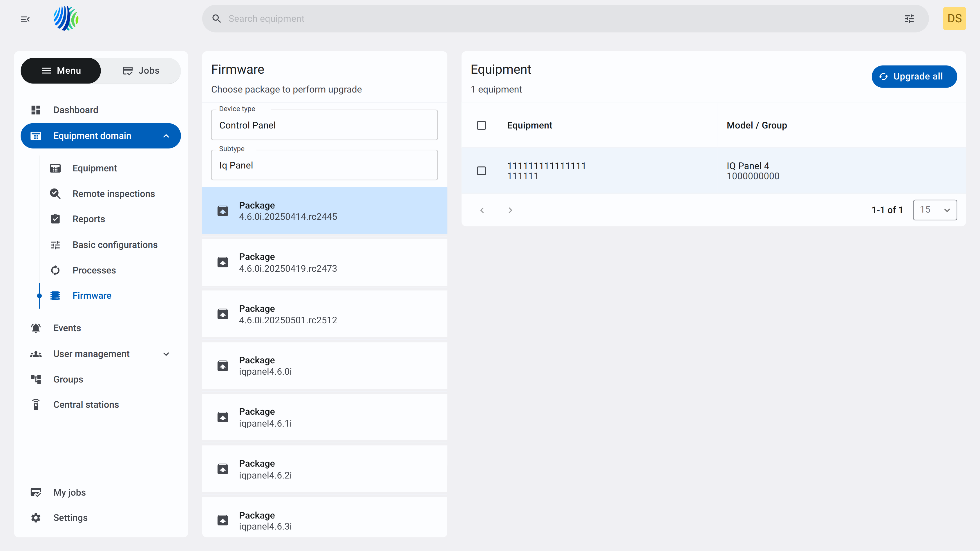Open Groups from the sidebar
Image resolution: width=980 pixels, height=551 pixels.
click(100, 379)
